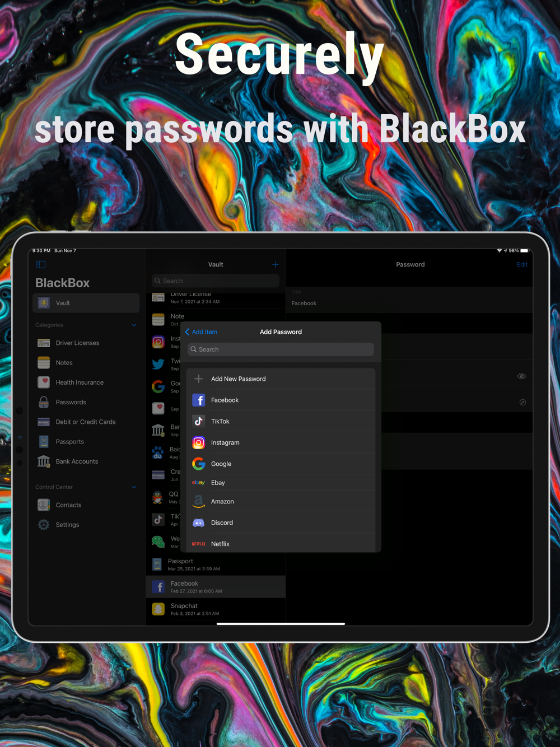The image size is (560, 747).
Task: Toggle the sidebar panel icon
Action: pyautogui.click(x=41, y=264)
